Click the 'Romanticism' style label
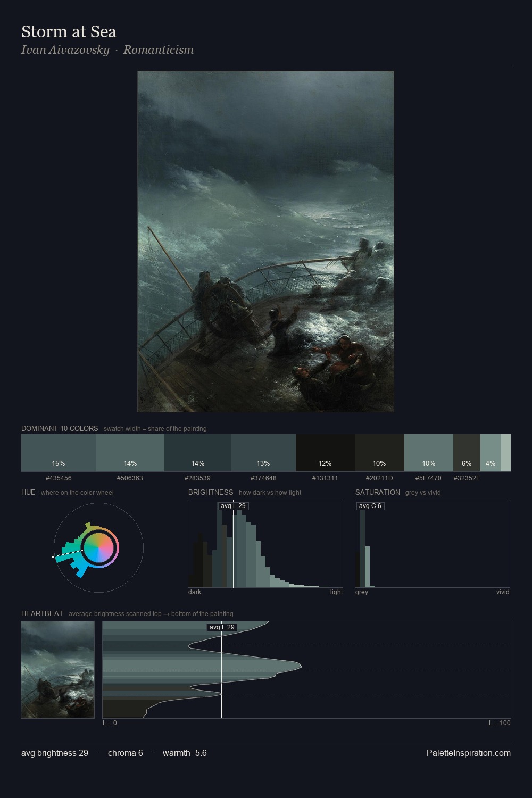 click(x=159, y=50)
